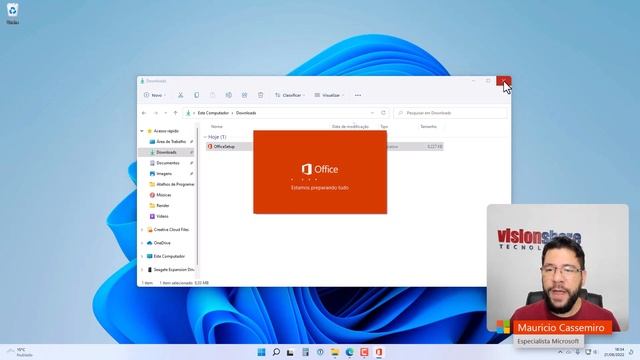This screenshot has width=640, height=360.
Task: Select the OfficeSetup file
Action: pos(224,147)
